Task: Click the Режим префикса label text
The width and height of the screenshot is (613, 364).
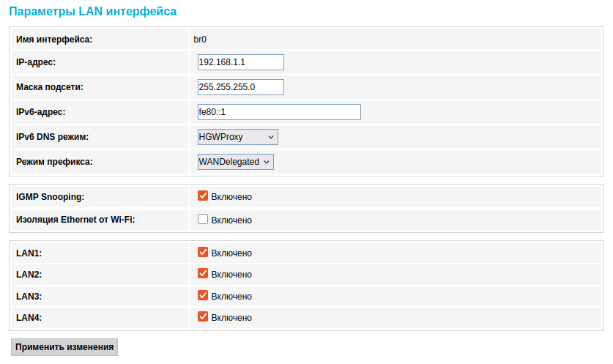Action: 54,162
